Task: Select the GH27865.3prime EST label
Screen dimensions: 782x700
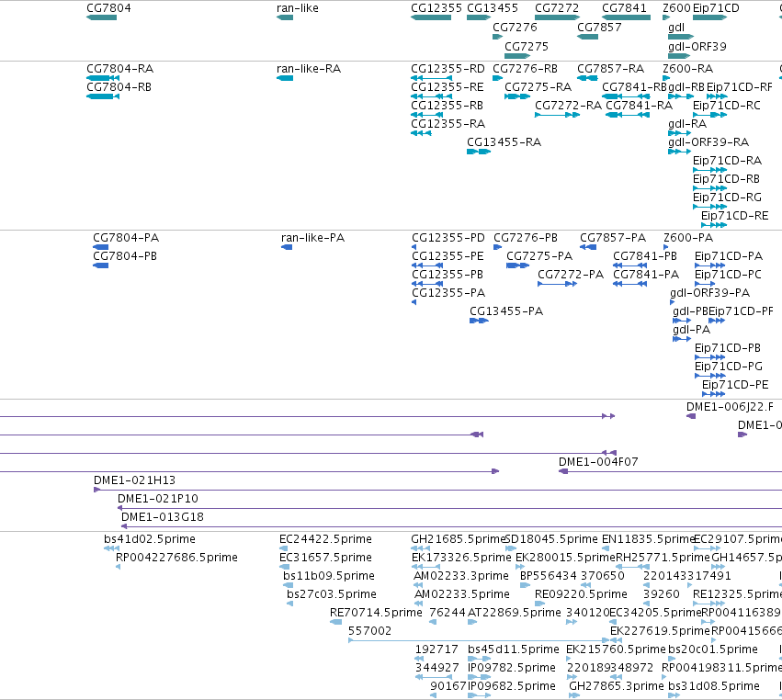Action: pyautogui.click(x=617, y=686)
